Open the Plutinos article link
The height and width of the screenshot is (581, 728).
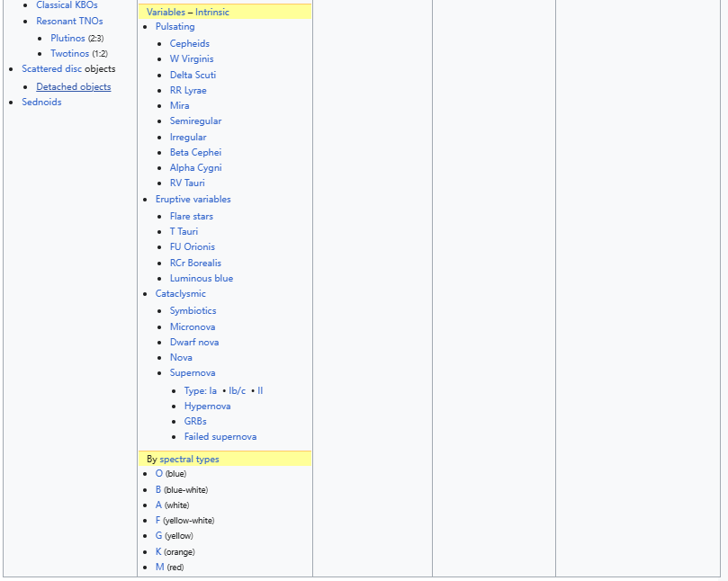tap(67, 38)
